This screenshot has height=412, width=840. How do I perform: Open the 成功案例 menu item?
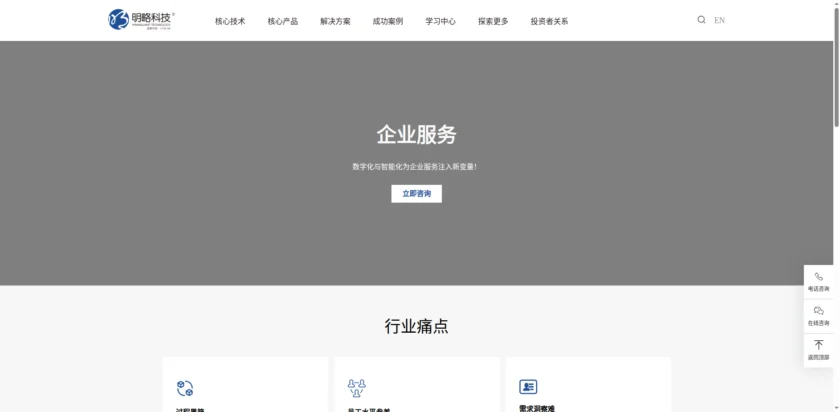click(387, 21)
